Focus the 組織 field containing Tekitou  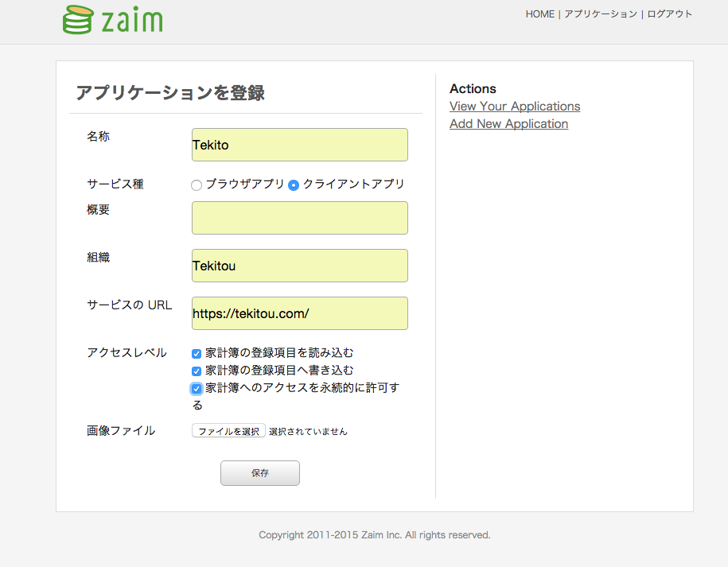tap(299, 266)
